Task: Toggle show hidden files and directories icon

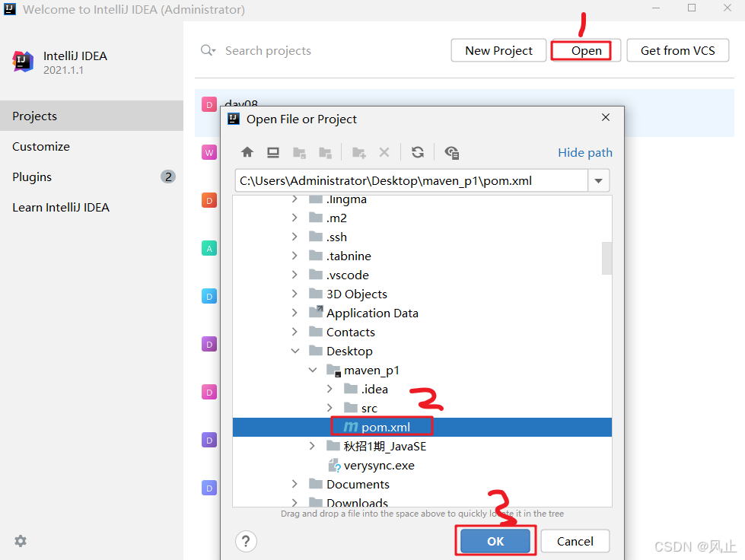Action: pyautogui.click(x=451, y=152)
